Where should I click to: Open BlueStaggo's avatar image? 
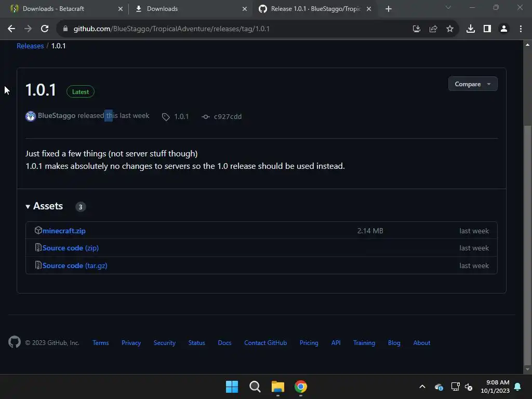coord(31,116)
